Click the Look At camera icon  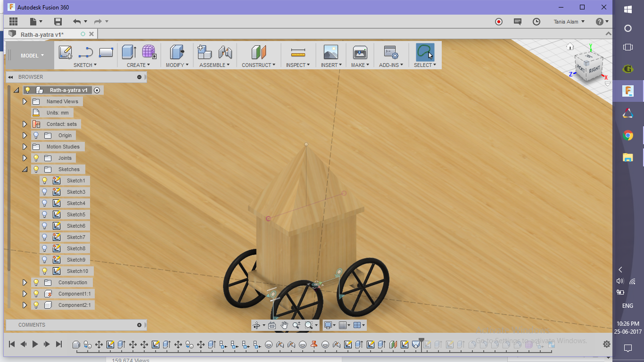(272, 325)
